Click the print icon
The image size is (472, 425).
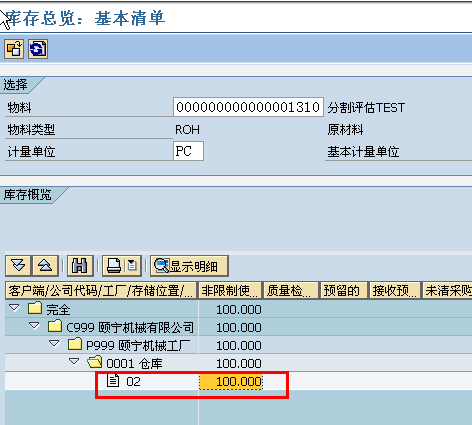pyautogui.click(x=114, y=266)
